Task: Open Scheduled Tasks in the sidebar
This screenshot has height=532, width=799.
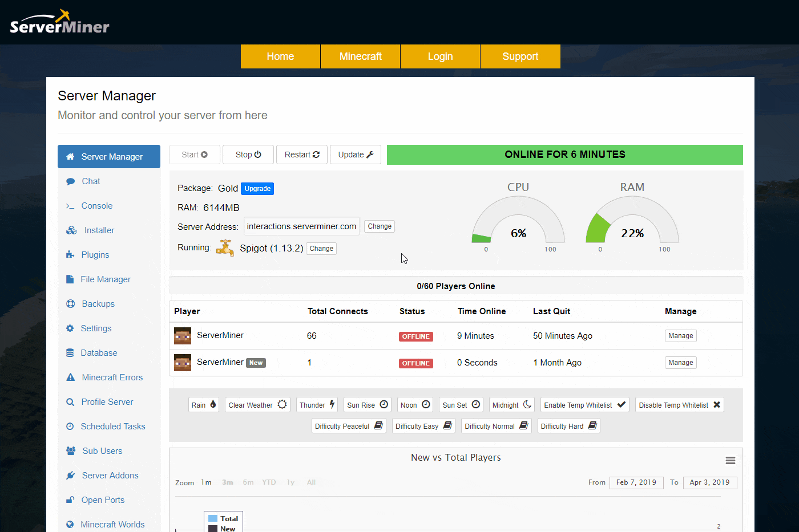Action: click(109, 427)
